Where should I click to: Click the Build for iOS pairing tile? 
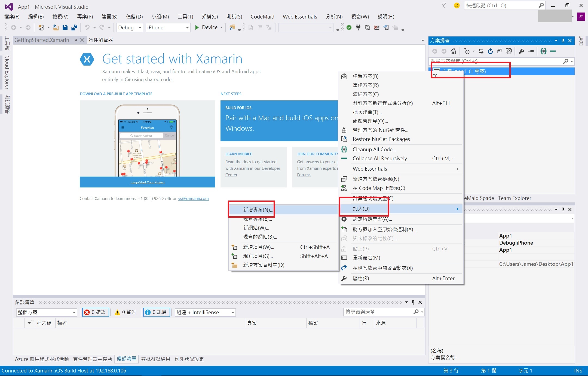(279, 121)
